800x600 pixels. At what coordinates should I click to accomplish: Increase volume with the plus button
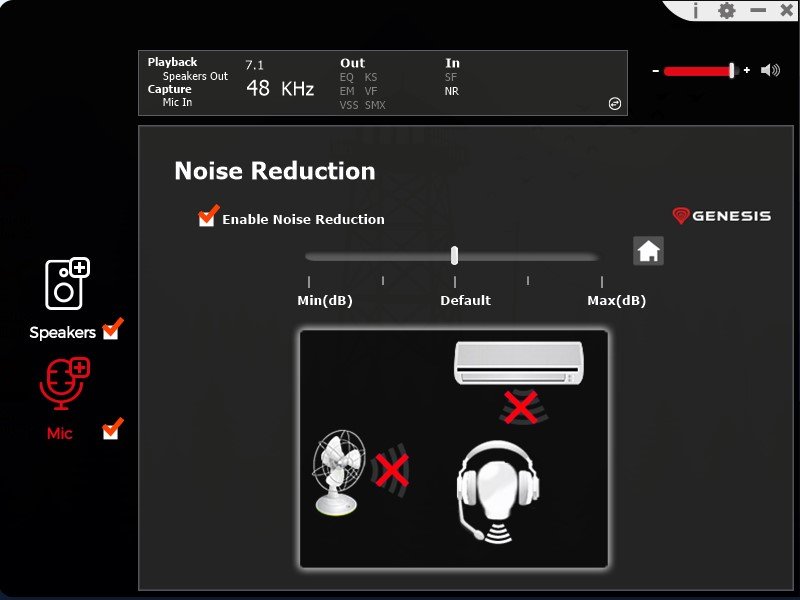click(747, 70)
